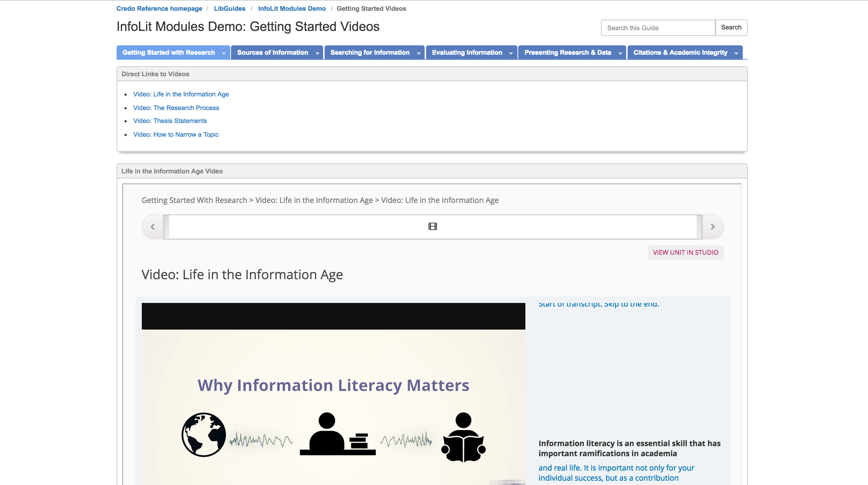Click the Search button
The width and height of the screenshot is (868, 485).
click(x=731, y=28)
